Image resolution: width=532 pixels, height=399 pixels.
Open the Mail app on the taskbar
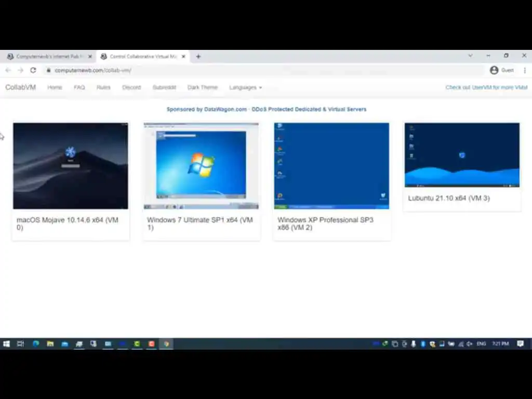pos(64,344)
